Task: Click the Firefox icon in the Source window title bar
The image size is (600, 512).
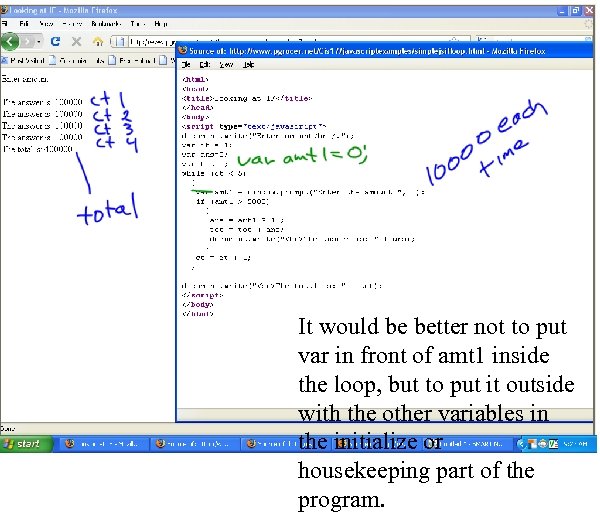Action: (183, 51)
